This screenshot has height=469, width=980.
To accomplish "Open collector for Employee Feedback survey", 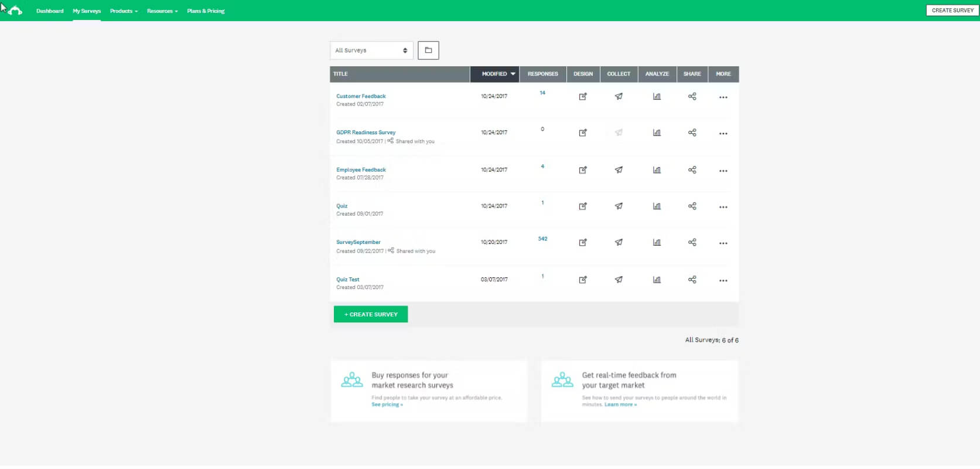I will [x=619, y=170].
